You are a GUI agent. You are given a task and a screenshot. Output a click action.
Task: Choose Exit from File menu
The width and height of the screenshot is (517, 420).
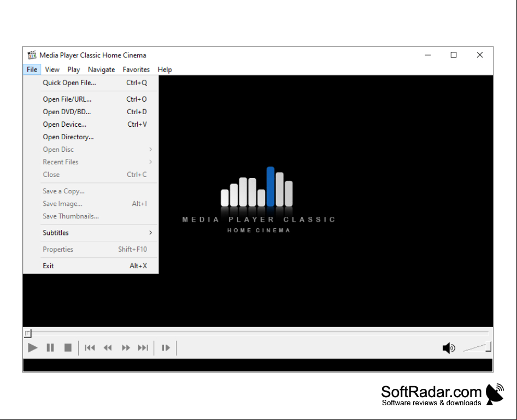click(91, 266)
